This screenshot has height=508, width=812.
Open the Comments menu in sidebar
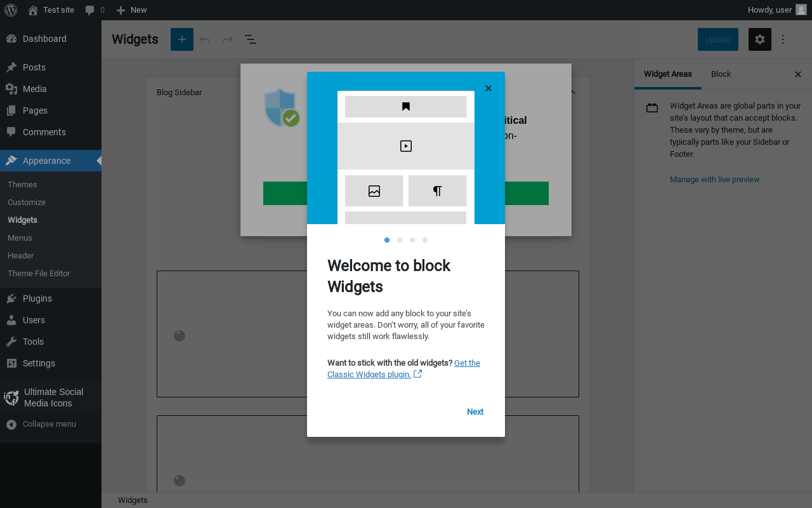coord(51,132)
